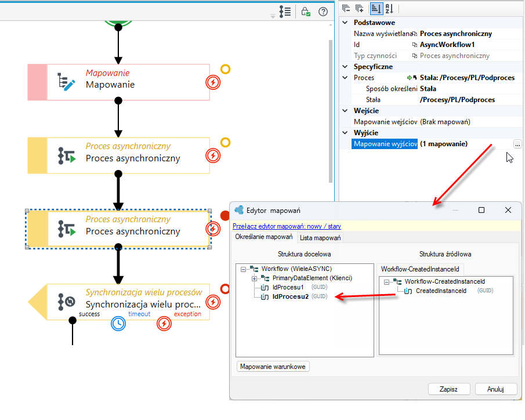Click the first icon in the properties panel toolbar
This screenshot has width=525, height=420.
pyautogui.click(x=346, y=8)
